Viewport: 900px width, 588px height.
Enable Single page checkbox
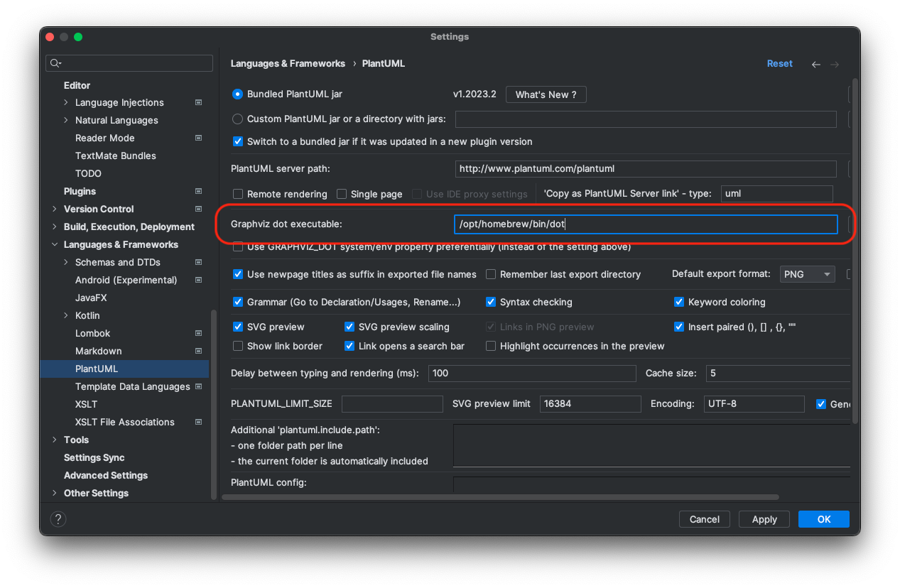point(342,194)
